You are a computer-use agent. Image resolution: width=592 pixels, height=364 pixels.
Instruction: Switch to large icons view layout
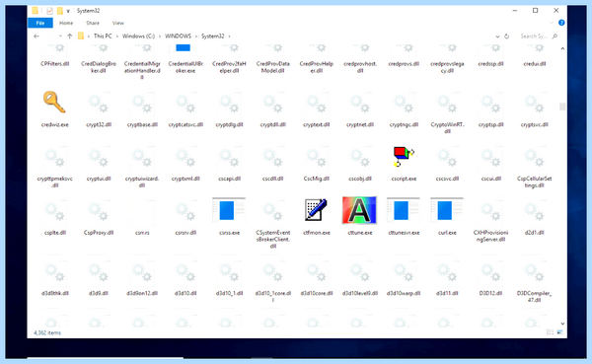559,332
